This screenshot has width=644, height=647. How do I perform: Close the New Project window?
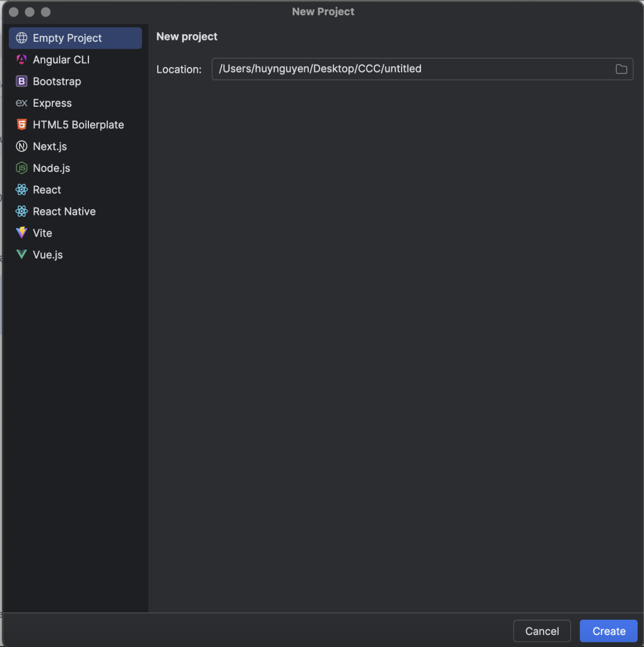tap(14, 12)
